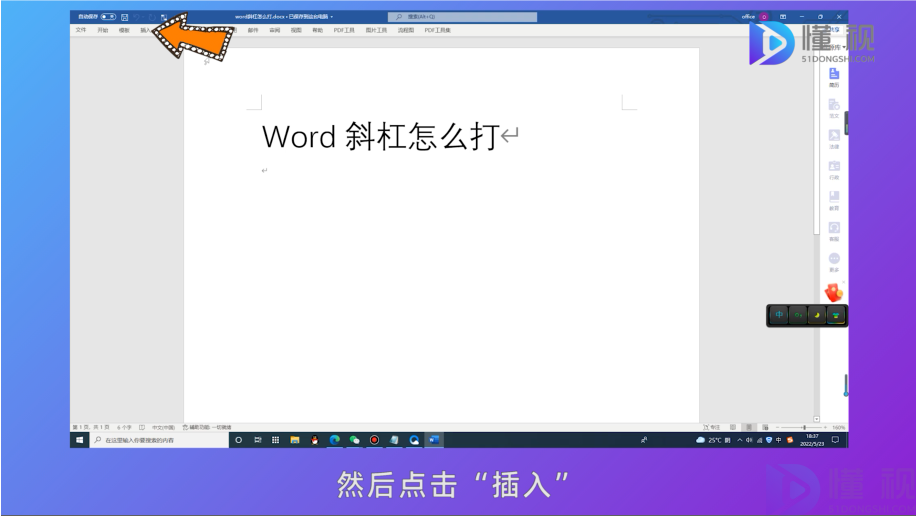
Task: Click the 160% zoom level
Action: [x=839, y=427]
